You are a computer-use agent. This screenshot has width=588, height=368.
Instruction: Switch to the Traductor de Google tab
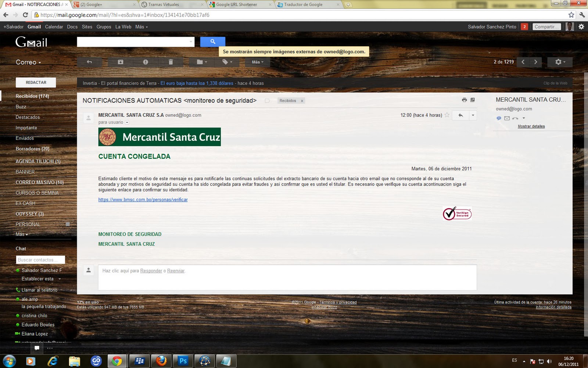[x=308, y=4]
